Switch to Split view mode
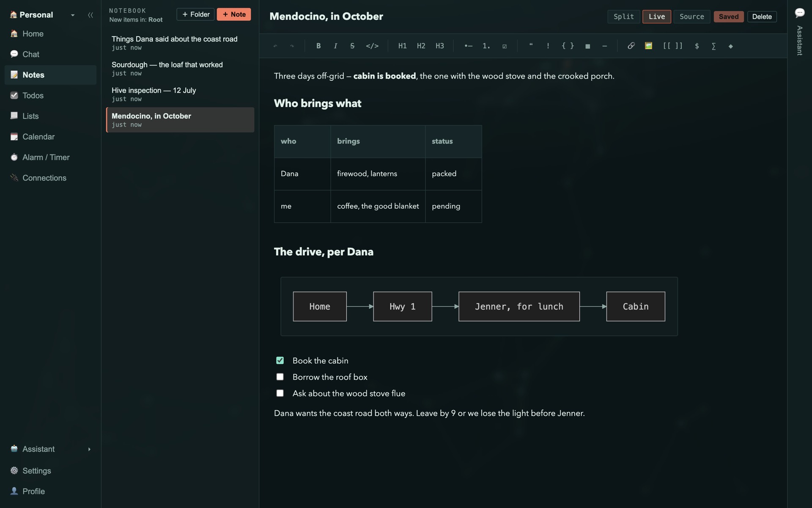Image resolution: width=812 pixels, height=508 pixels. click(623, 17)
